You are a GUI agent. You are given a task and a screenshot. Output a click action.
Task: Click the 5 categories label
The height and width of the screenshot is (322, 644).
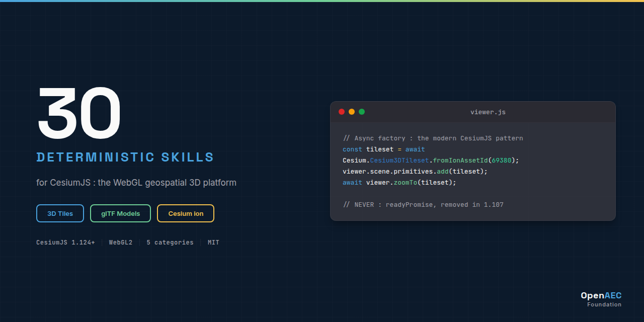click(170, 243)
